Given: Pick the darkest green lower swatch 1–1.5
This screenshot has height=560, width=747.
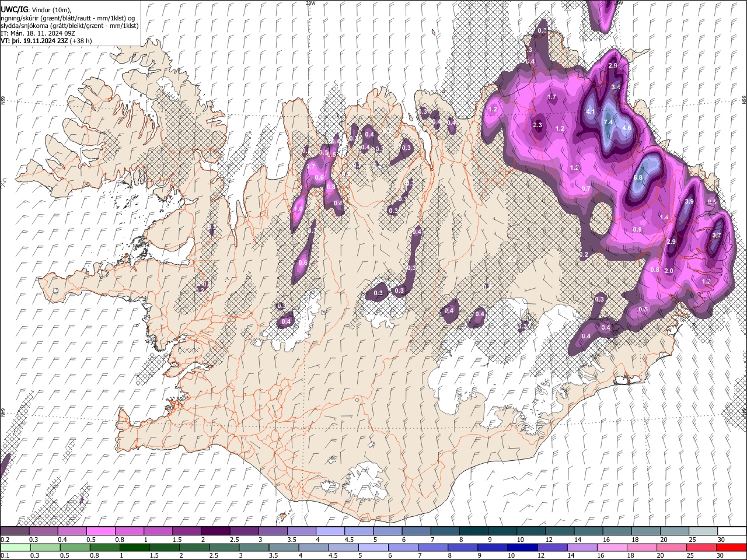Looking at the screenshot, I should tap(134, 548).
